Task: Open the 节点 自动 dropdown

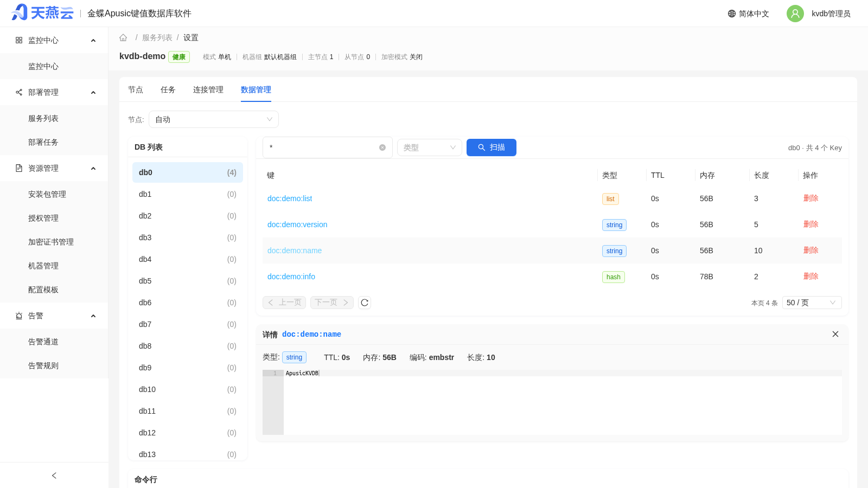Action: (x=214, y=119)
